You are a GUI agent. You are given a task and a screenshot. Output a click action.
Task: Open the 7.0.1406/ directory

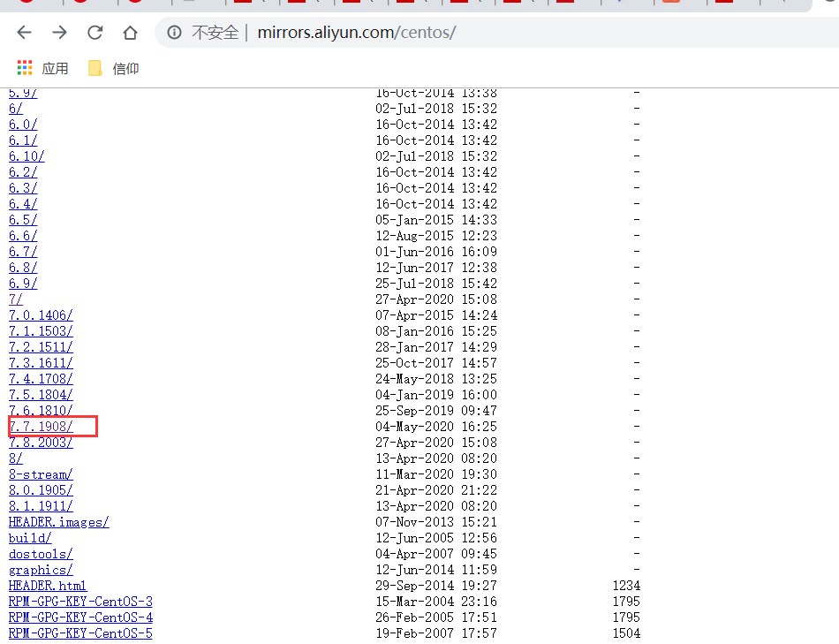click(41, 315)
